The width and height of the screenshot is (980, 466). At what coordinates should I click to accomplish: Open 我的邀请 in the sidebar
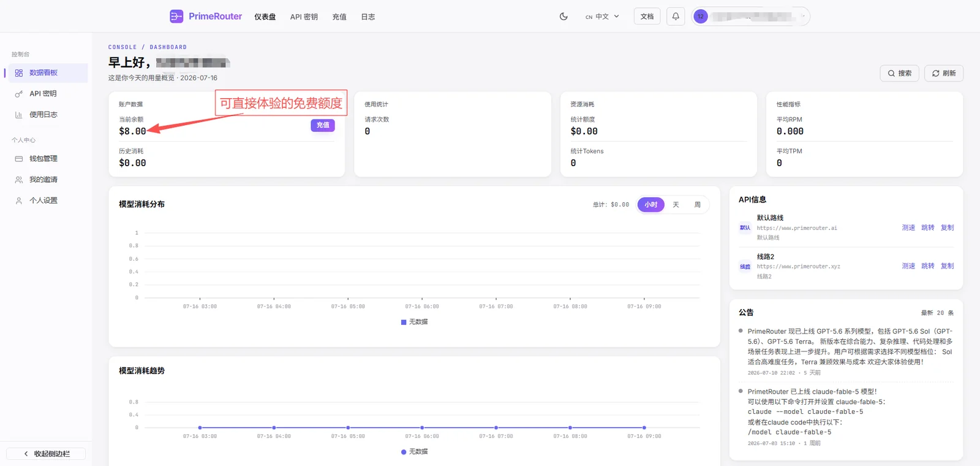click(48, 180)
